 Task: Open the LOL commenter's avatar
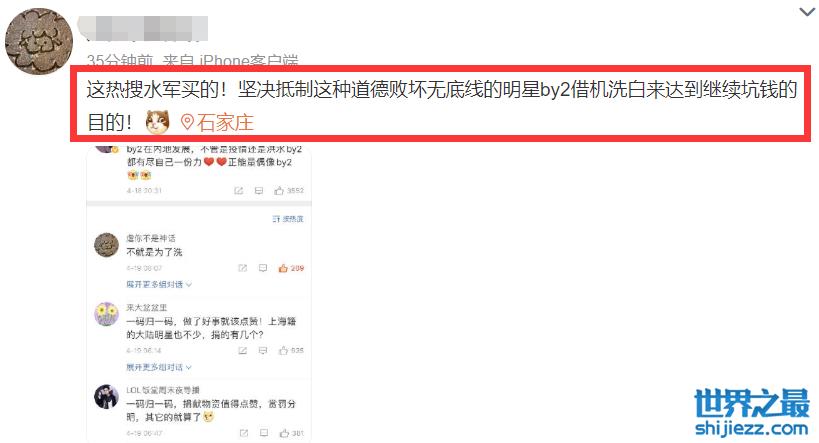point(106,397)
